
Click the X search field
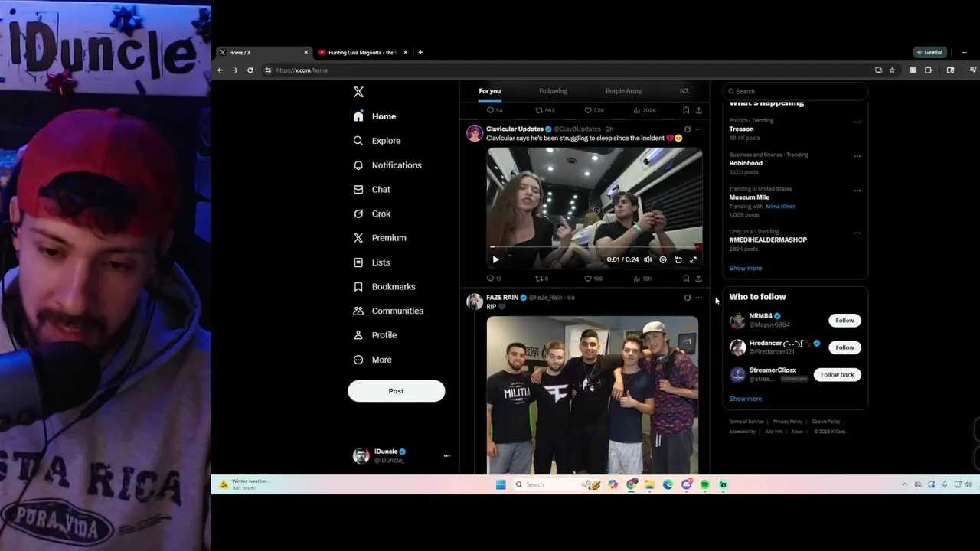[x=795, y=91]
